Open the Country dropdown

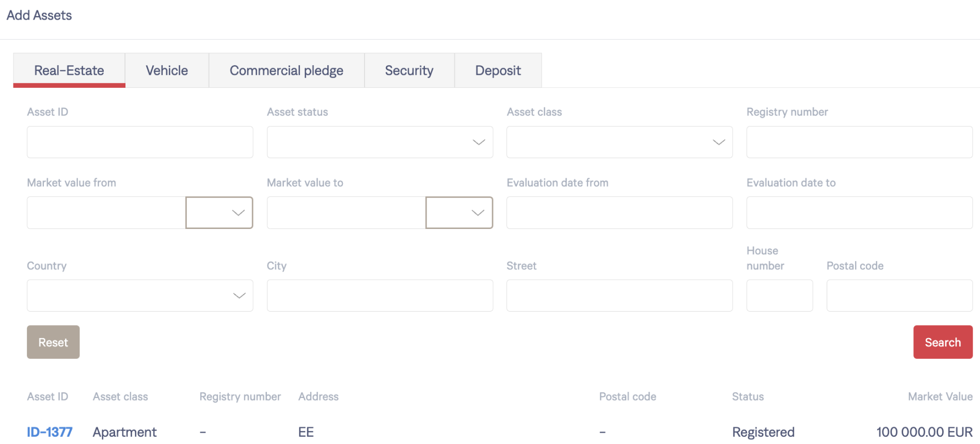coord(140,296)
